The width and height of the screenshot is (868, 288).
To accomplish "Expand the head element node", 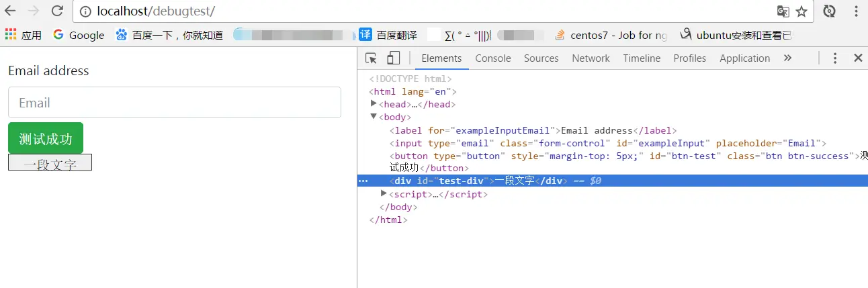I will tap(374, 103).
